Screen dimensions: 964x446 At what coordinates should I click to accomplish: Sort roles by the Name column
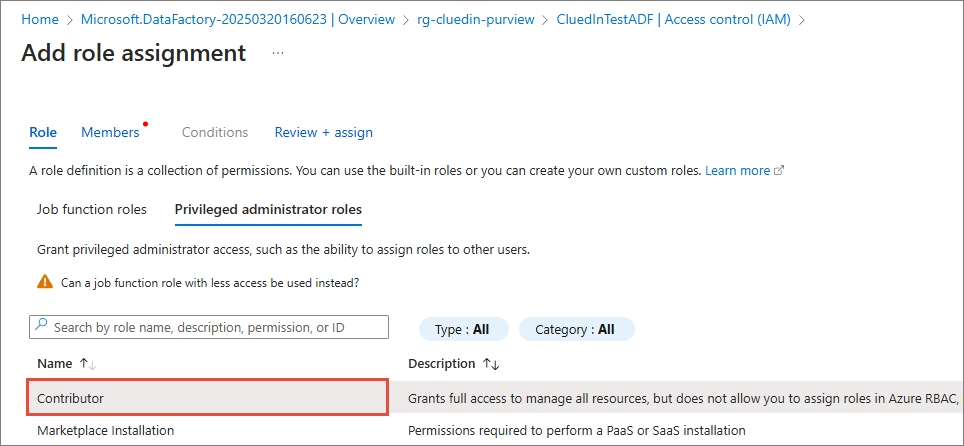[66, 364]
